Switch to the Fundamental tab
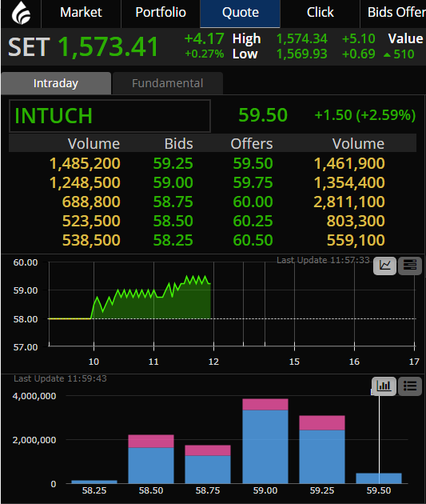 click(168, 83)
